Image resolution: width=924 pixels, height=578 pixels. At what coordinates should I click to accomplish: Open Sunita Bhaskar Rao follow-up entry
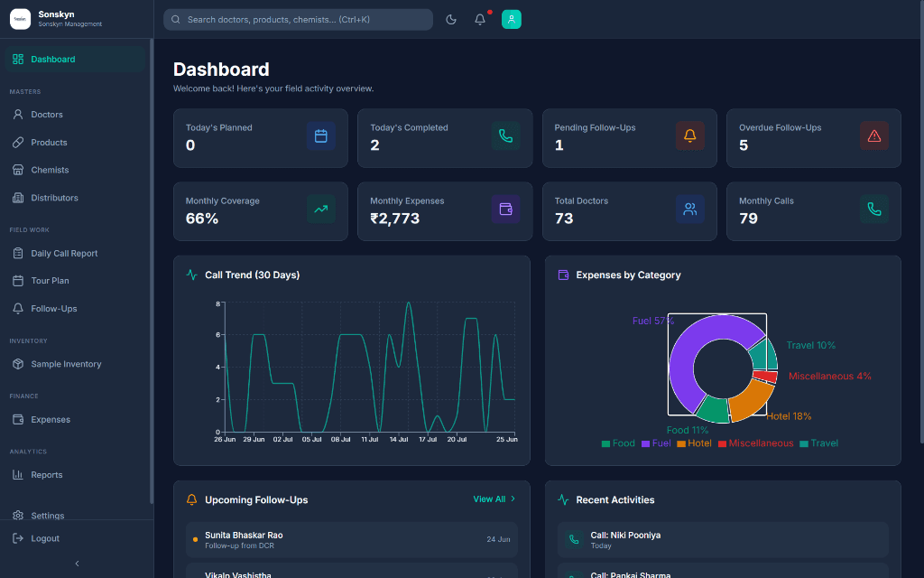coord(352,540)
